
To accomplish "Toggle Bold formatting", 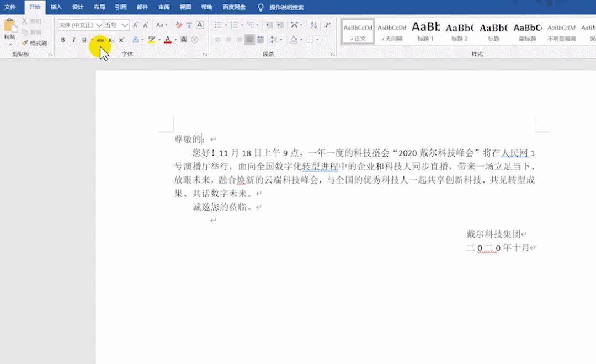I will click(63, 40).
